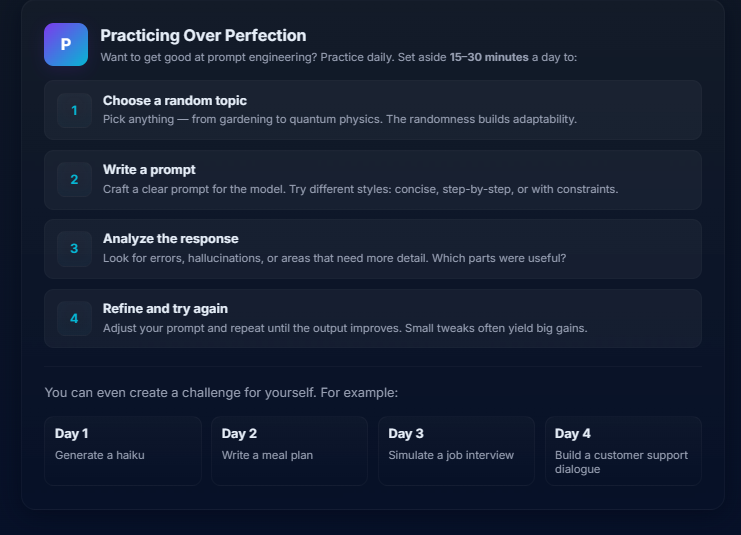Click the Analyze the response title
The width and height of the screenshot is (741, 535).
point(171,239)
